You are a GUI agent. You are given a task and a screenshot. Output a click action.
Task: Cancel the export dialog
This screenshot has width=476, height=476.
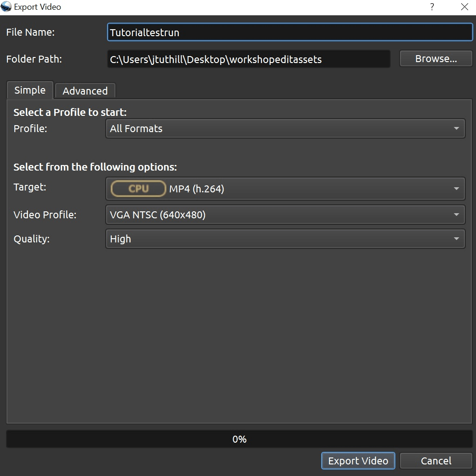(436, 461)
